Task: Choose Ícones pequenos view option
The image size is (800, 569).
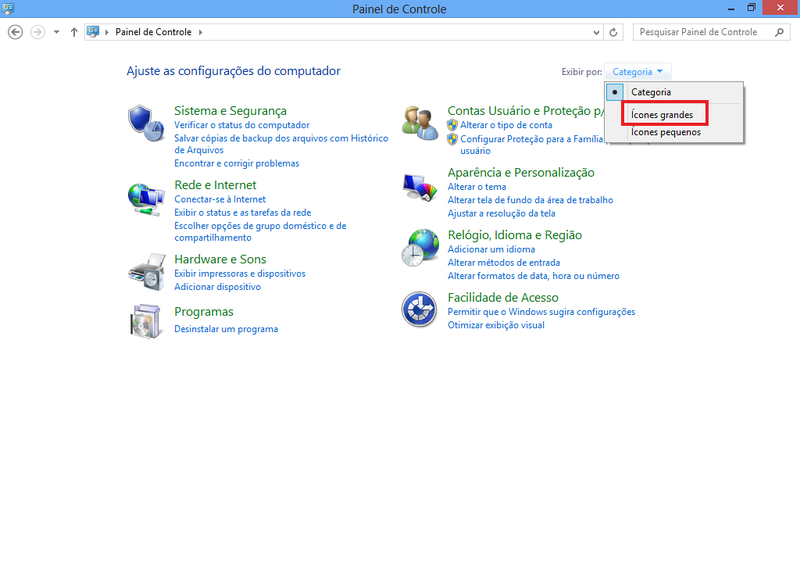Action: pos(665,132)
